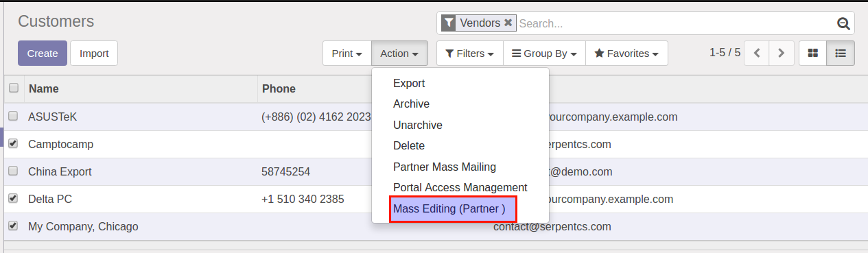Screen dimensions: 868x253
Task: Focus the Search input field
Action: click(676, 23)
